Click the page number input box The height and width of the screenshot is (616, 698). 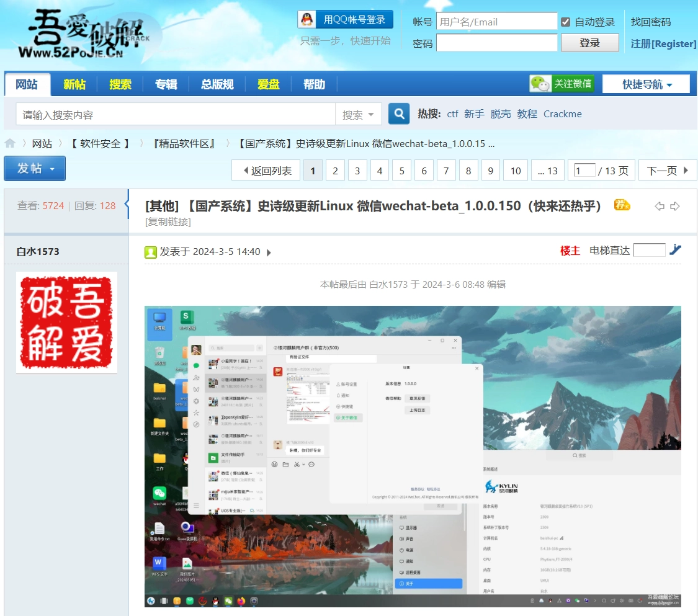tap(584, 171)
